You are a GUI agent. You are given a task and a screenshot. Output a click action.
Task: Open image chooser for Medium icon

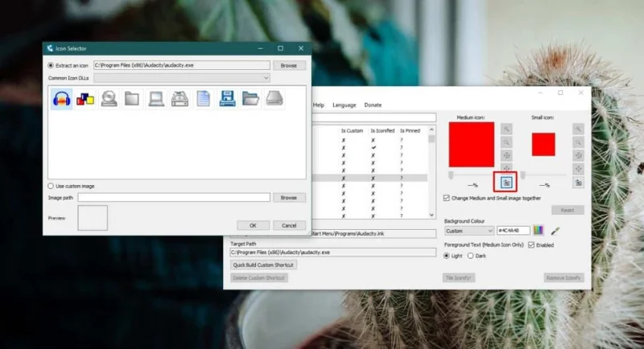click(x=506, y=183)
